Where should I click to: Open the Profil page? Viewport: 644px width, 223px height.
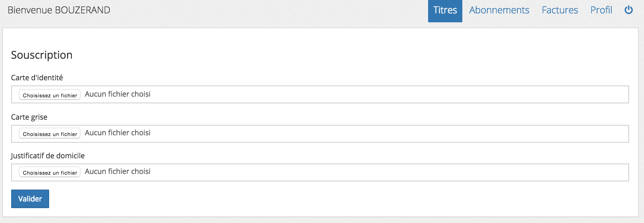point(601,10)
